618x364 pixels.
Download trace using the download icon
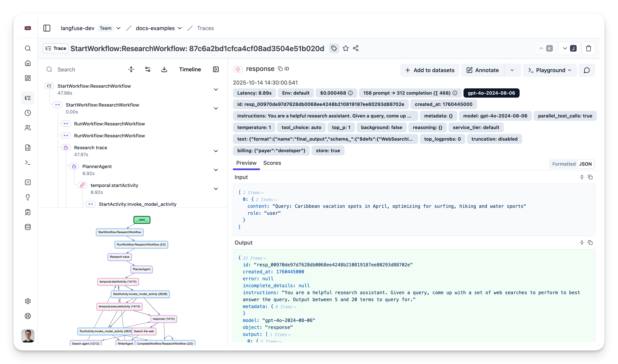(164, 69)
